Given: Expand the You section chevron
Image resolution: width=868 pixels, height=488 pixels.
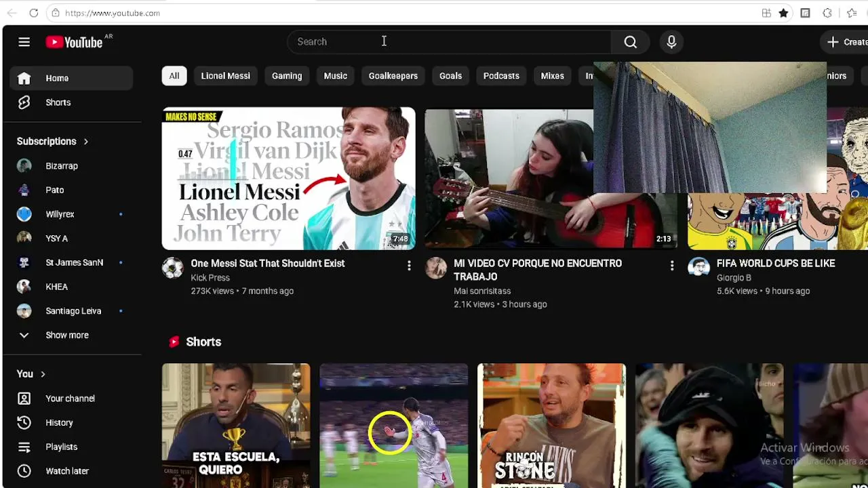Looking at the screenshot, I should pos(43,374).
